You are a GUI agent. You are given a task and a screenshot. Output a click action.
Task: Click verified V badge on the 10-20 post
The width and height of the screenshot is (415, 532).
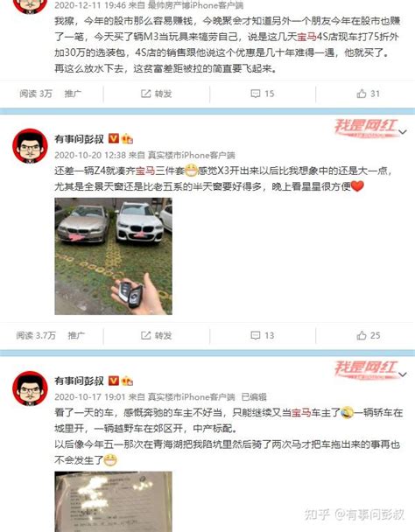click(x=114, y=138)
